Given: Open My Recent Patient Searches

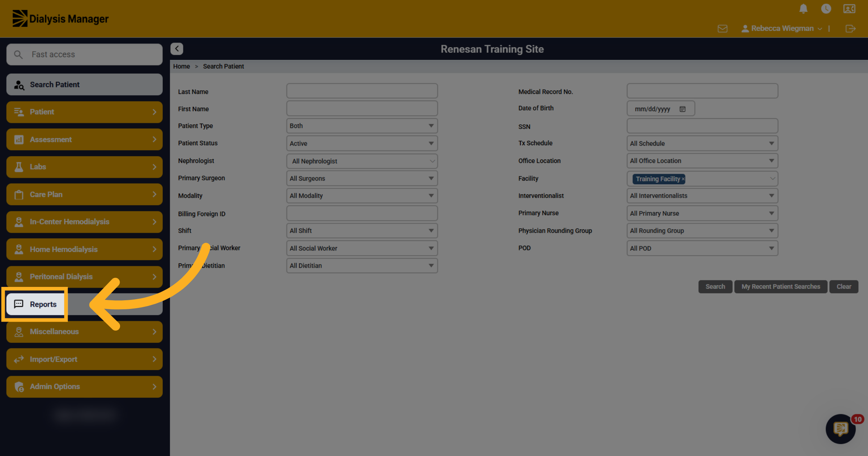Looking at the screenshot, I should coord(780,287).
